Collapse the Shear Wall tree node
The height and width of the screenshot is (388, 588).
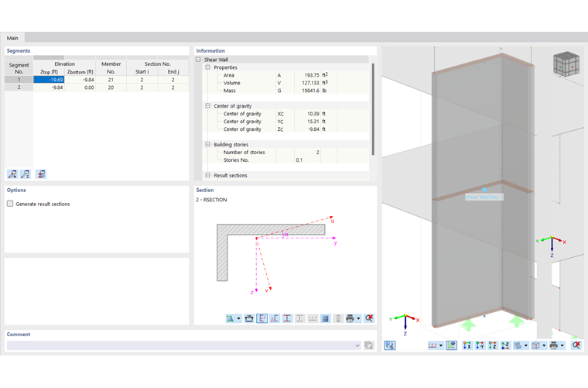click(x=198, y=60)
